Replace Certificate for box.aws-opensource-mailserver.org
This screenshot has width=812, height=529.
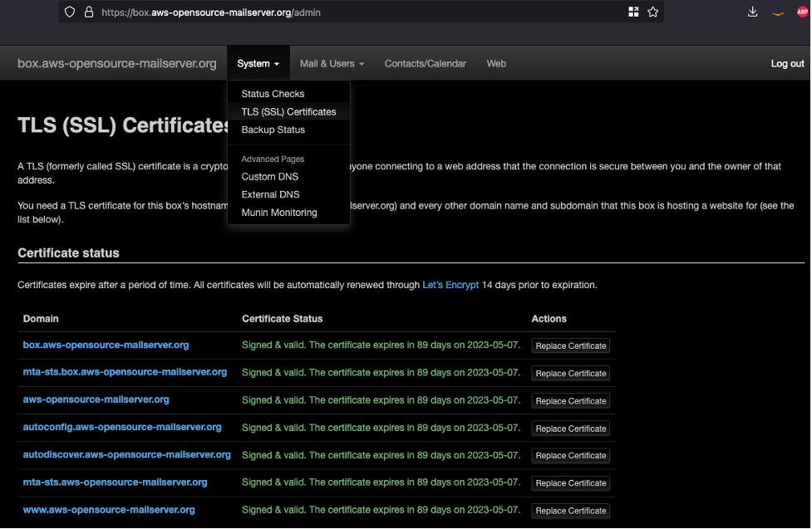pyautogui.click(x=570, y=346)
